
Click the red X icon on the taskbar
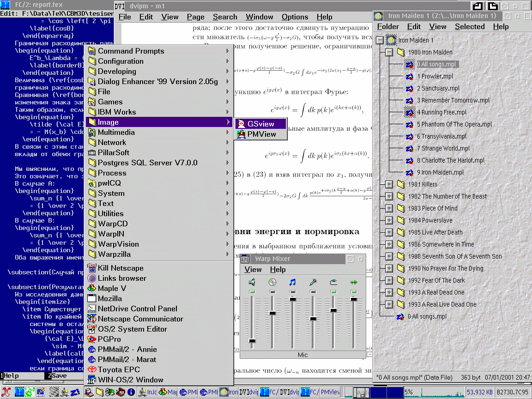tap(6, 392)
